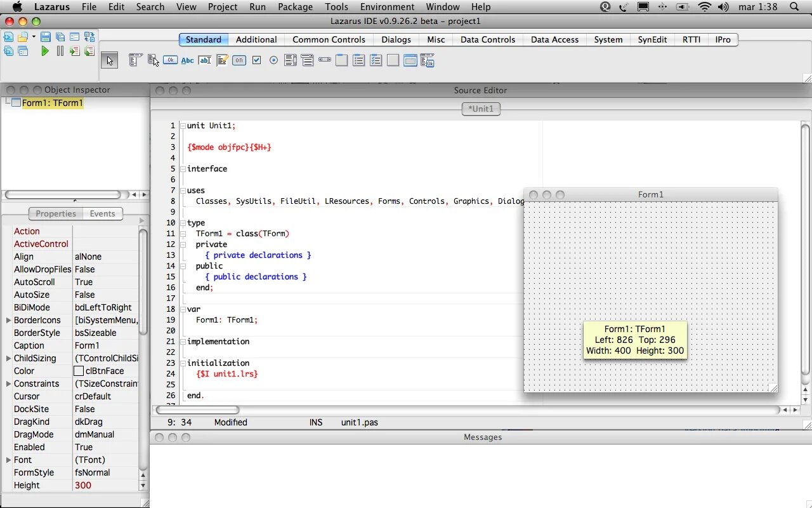
Task: Select the TListBox component icon
Action: click(291, 60)
